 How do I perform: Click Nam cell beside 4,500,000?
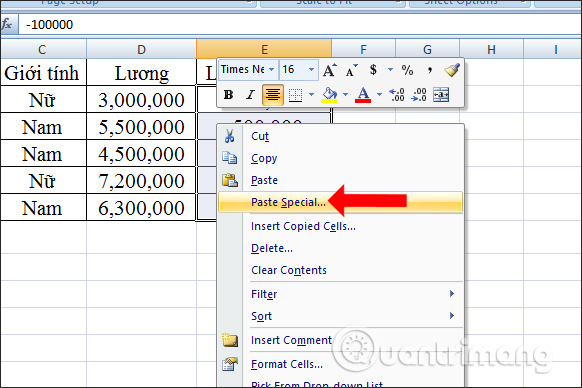pyautogui.click(x=43, y=153)
